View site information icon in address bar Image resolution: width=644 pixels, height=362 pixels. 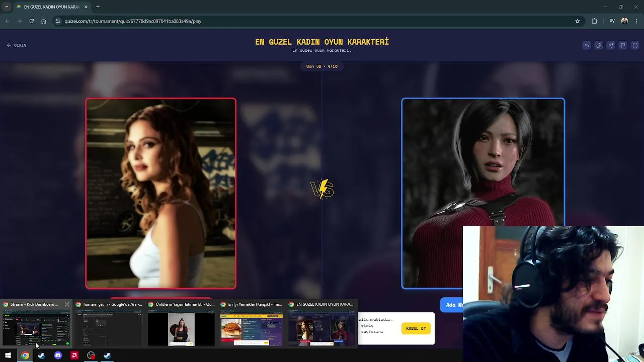[58, 21]
